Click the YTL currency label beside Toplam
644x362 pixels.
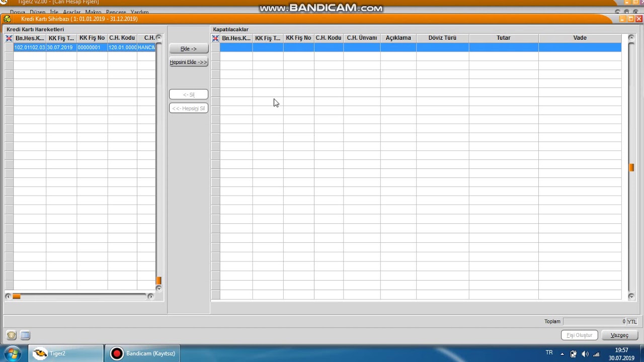(x=632, y=322)
